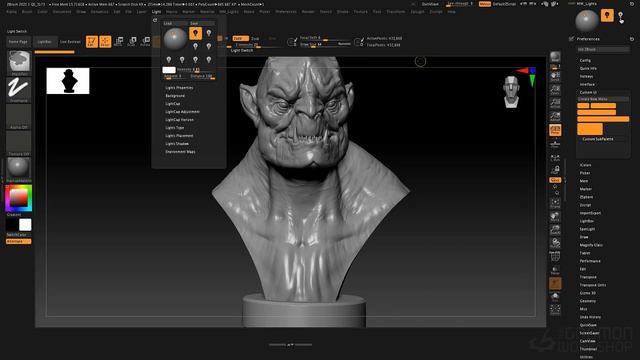The image size is (640, 360).
Task: Open LightBox from top shelf
Action: [44, 42]
